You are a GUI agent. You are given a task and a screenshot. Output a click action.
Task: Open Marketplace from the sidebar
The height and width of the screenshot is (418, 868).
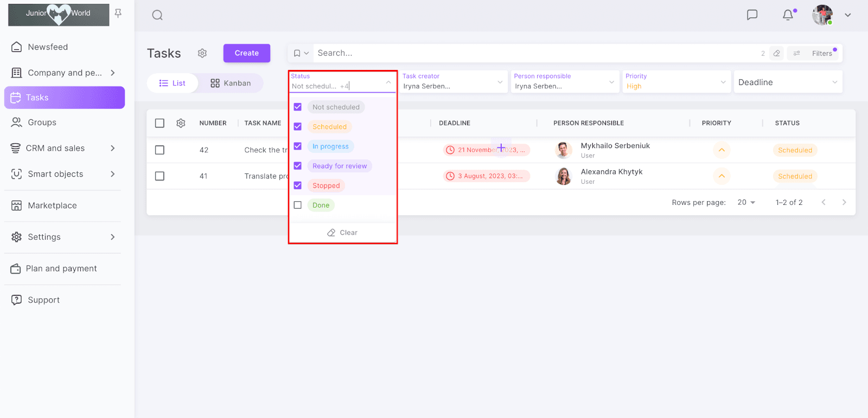tap(52, 205)
